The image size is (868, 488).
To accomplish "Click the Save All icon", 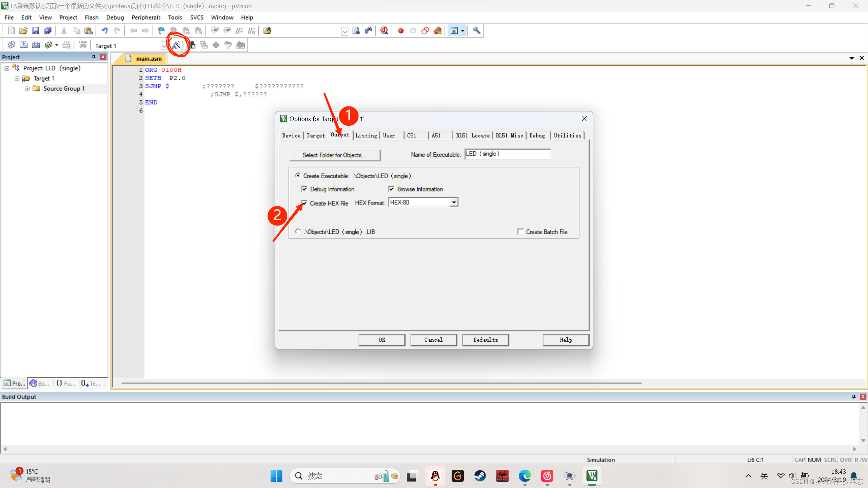I will [x=48, y=31].
